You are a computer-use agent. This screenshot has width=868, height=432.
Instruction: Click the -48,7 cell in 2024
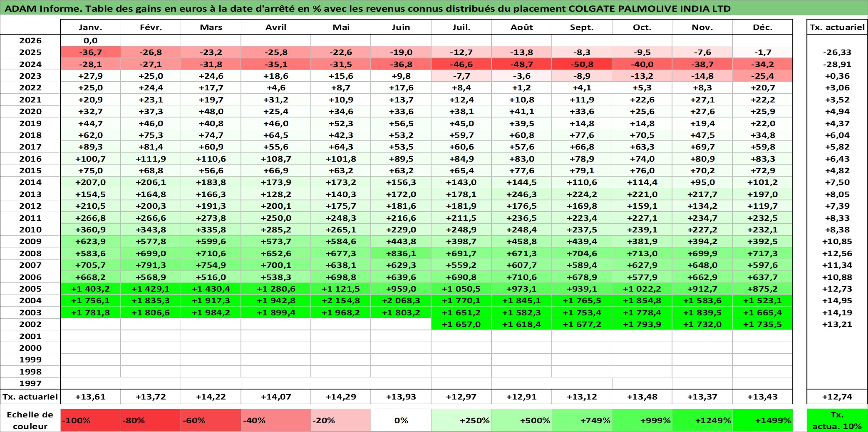[x=522, y=64]
